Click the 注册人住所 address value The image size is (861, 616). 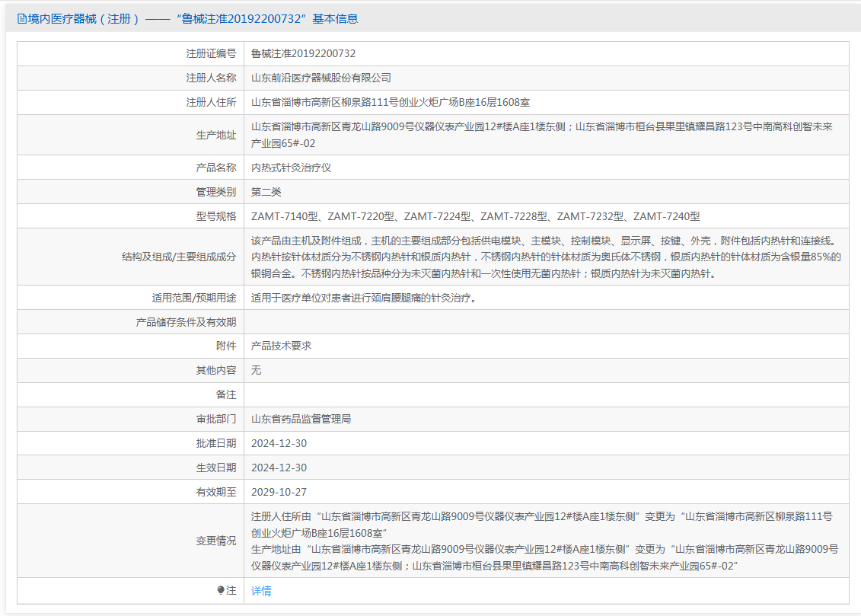(391, 103)
